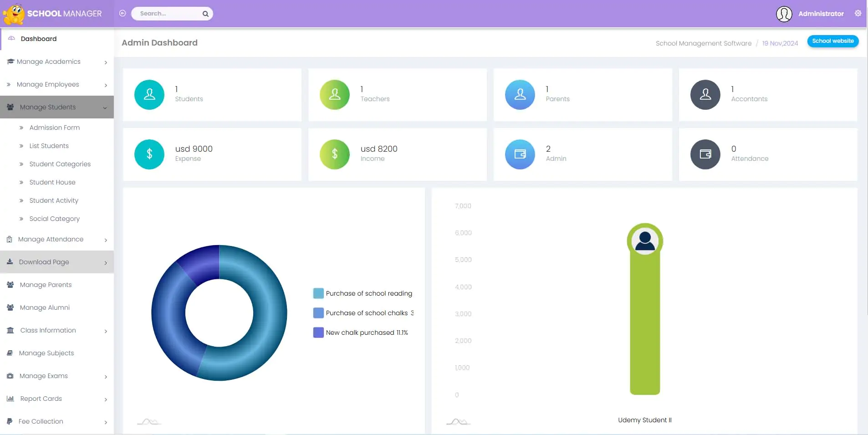Click inside the Search input field
868x435 pixels.
168,14
